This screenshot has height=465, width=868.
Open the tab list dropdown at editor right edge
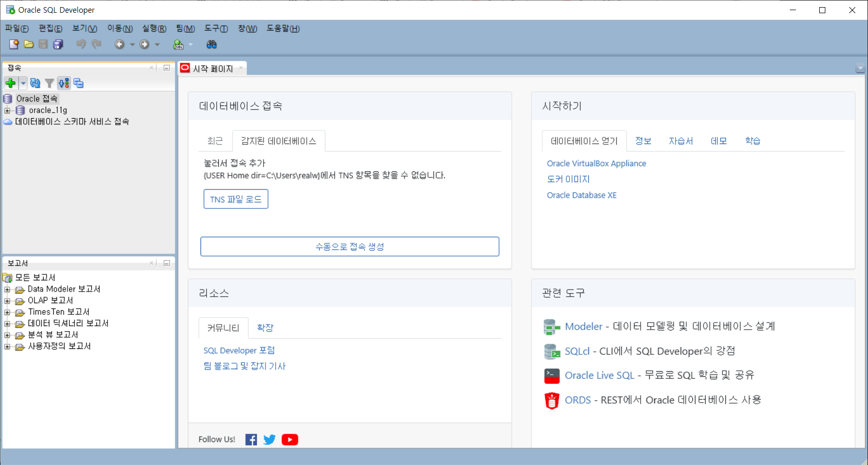[x=860, y=68]
